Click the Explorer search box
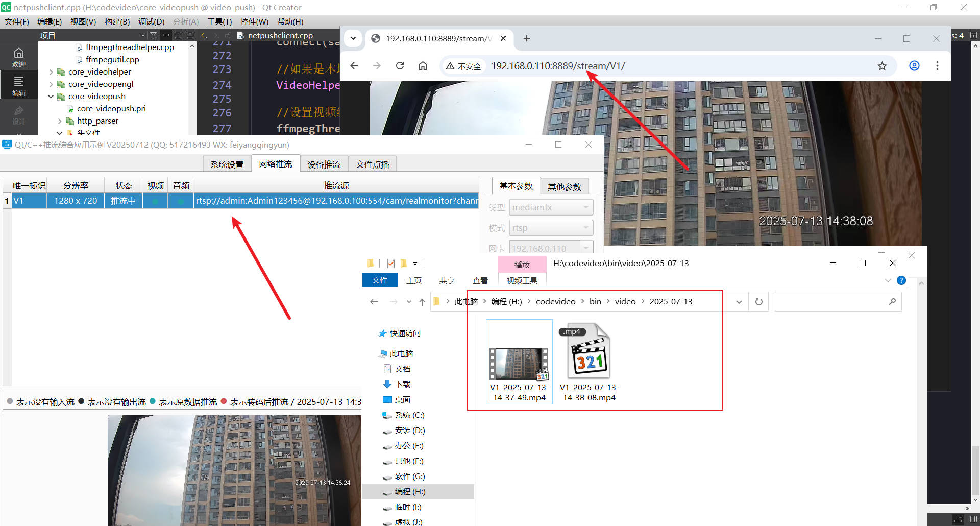The height and width of the screenshot is (526, 980). coord(838,301)
